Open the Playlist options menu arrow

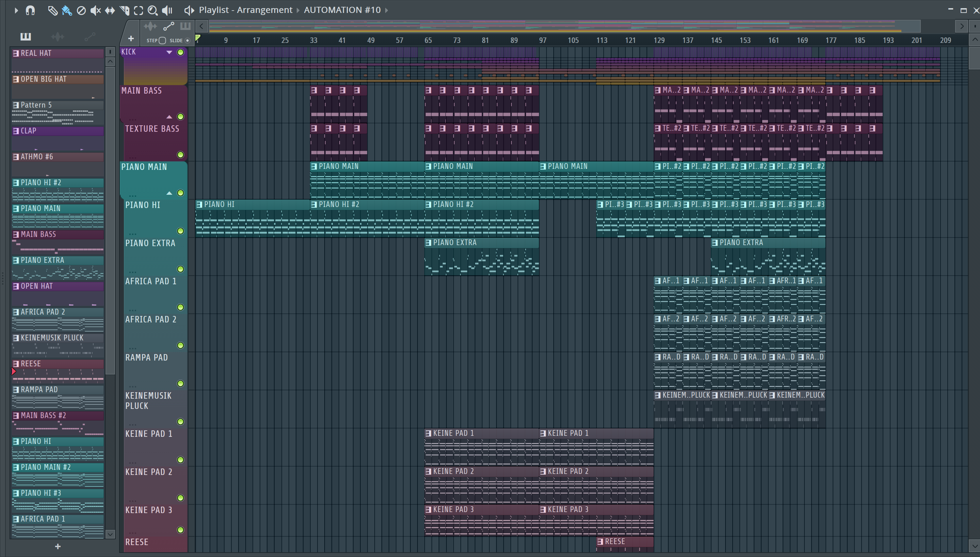[x=16, y=10]
